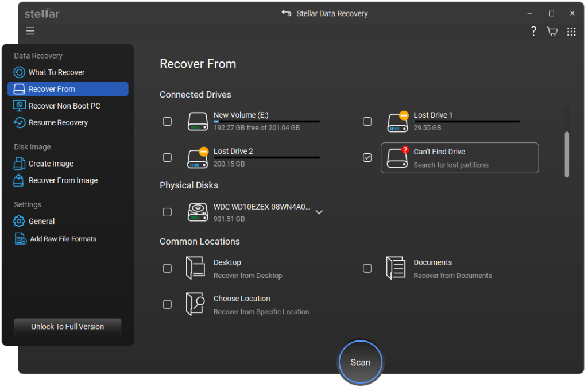Go to Create Image option
Image resolution: width=588 pixels, height=387 pixels.
[x=51, y=164]
